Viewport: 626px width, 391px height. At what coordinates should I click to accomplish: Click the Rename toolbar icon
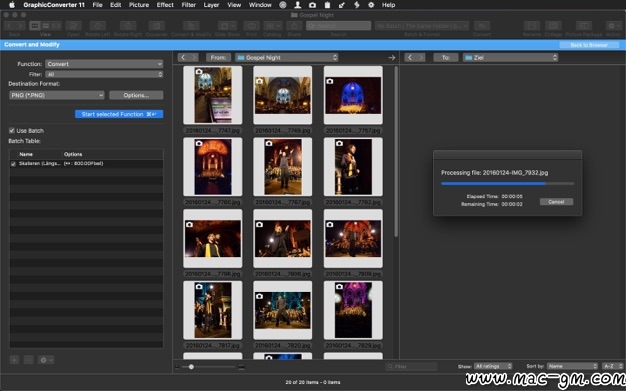coord(532,26)
